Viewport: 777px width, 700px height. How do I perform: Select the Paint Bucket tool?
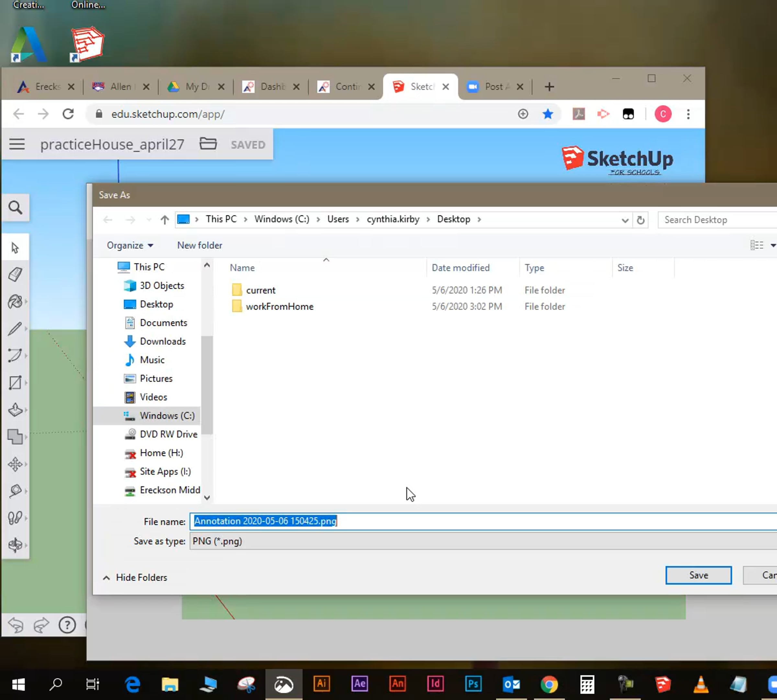(15, 302)
